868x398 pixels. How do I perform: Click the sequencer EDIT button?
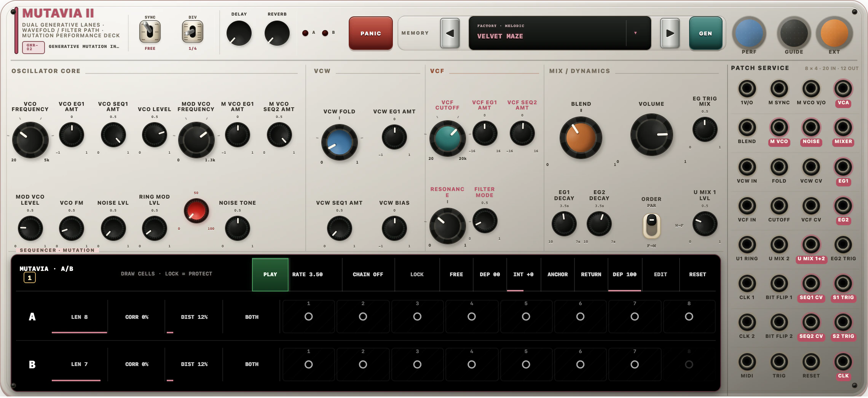click(x=661, y=274)
